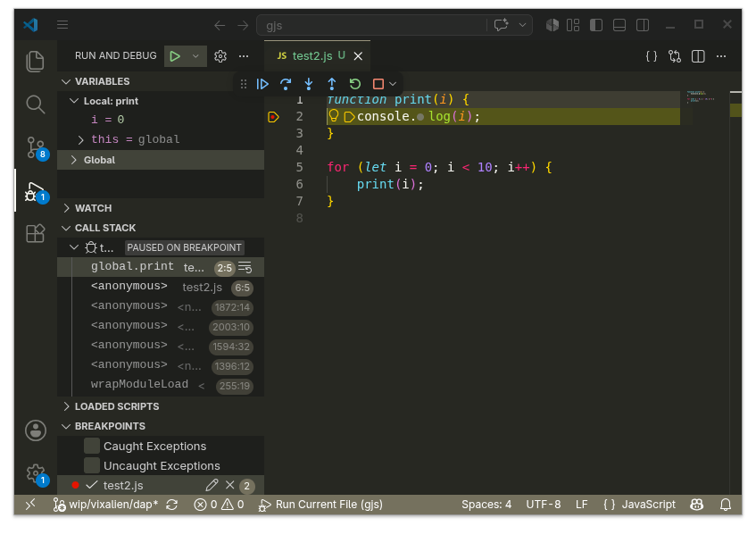Stop the debug session
Image resolution: width=756 pixels, height=543 pixels.
click(378, 84)
